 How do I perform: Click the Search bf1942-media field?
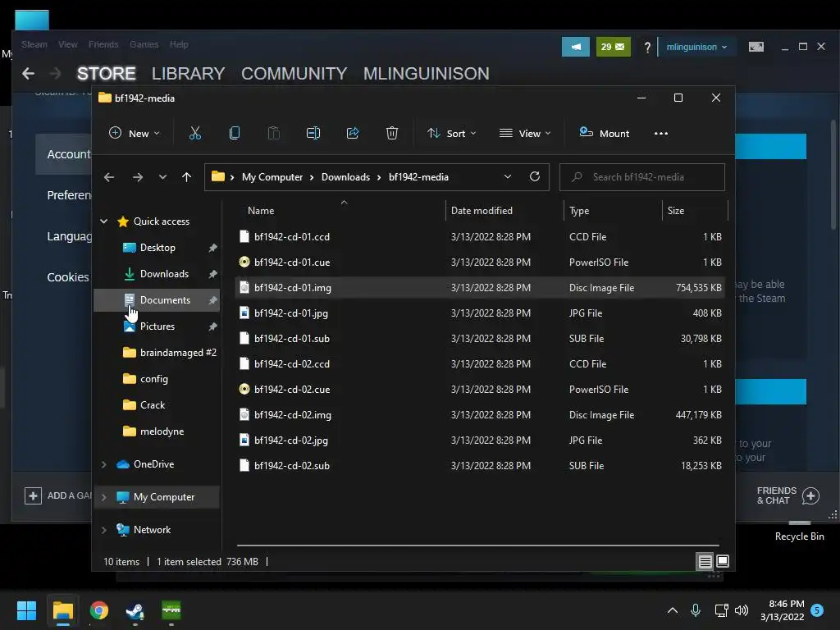click(641, 177)
